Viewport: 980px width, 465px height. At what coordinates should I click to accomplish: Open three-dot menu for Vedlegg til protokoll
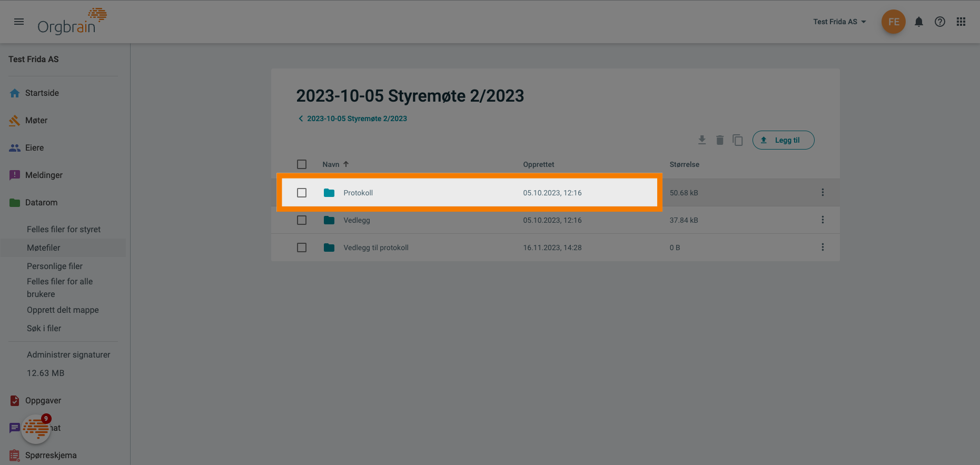pos(823,248)
